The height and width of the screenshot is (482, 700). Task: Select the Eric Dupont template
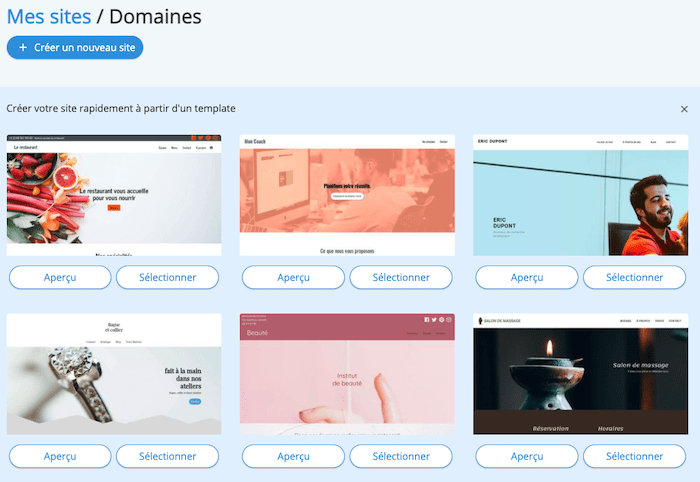click(634, 277)
